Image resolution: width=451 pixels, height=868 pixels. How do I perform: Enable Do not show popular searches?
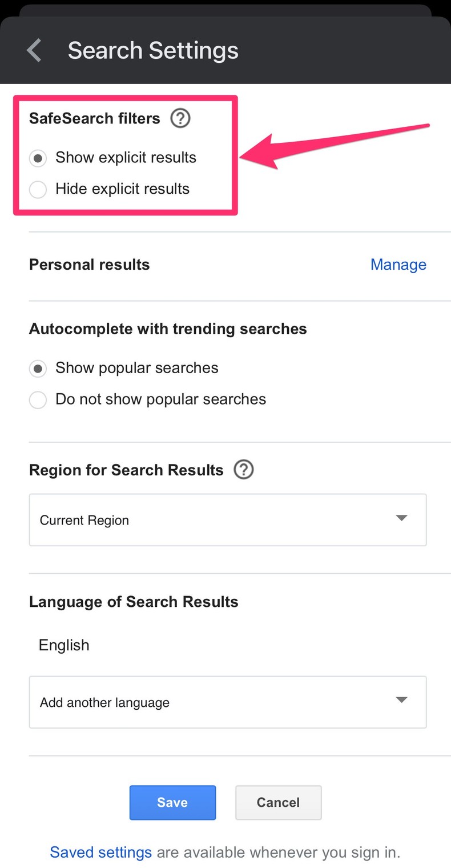38,399
